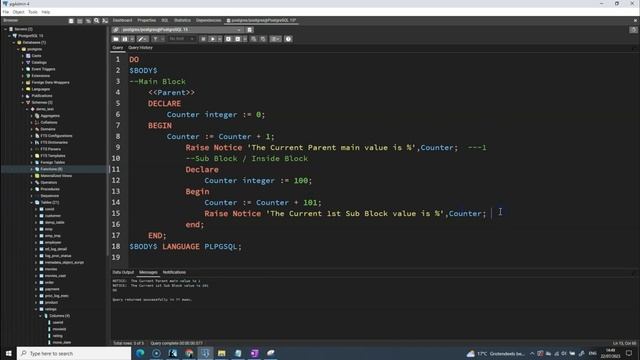Click the Commit transaction toolbar icon
This screenshot has height=360, width=640.
click(253, 39)
